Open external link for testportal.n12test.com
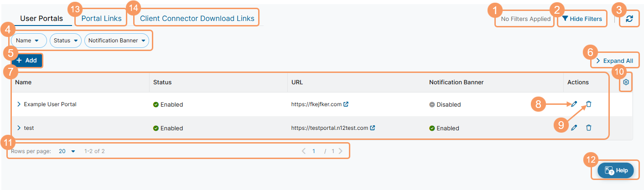The height and width of the screenshot is (190, 644). 373,128
